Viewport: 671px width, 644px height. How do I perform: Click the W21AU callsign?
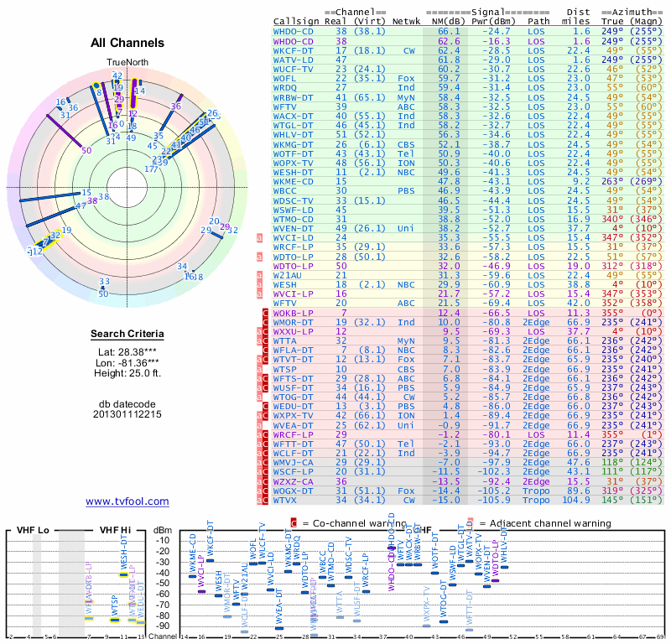coord(288,275)
